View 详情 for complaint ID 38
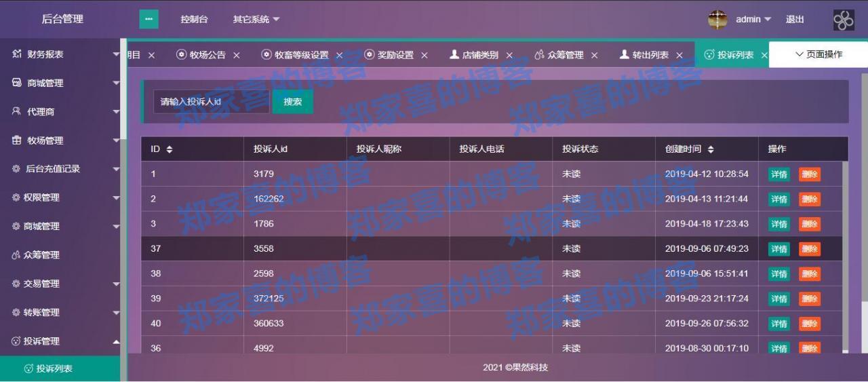 (x=779, y=274)
